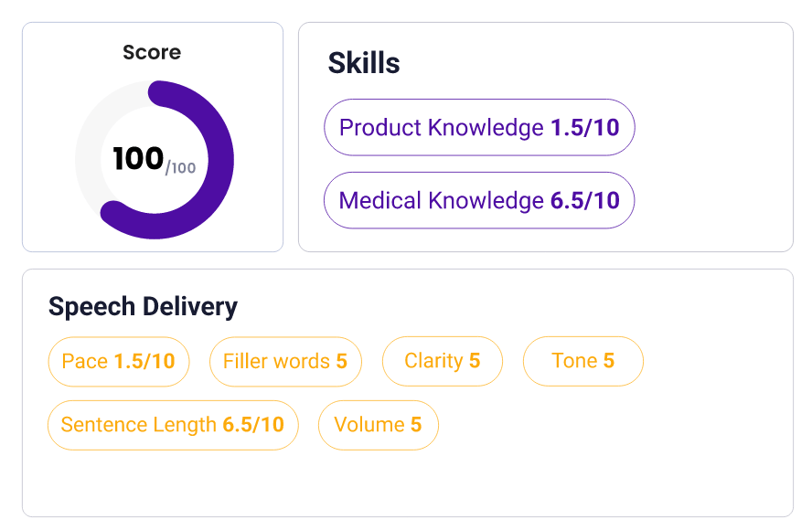This screenshot has height=530, width=812.
Task: Select the Filler words chip
Action: (285, 361)
